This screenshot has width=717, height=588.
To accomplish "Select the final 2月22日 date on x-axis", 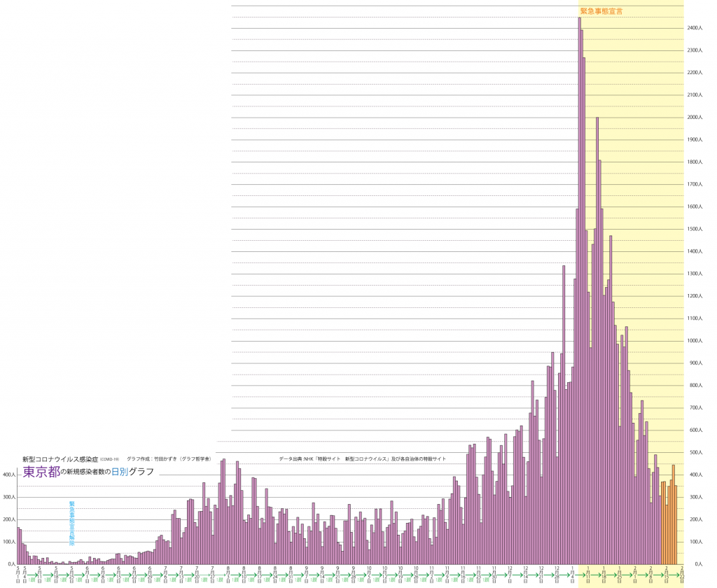I will (682, 573).
